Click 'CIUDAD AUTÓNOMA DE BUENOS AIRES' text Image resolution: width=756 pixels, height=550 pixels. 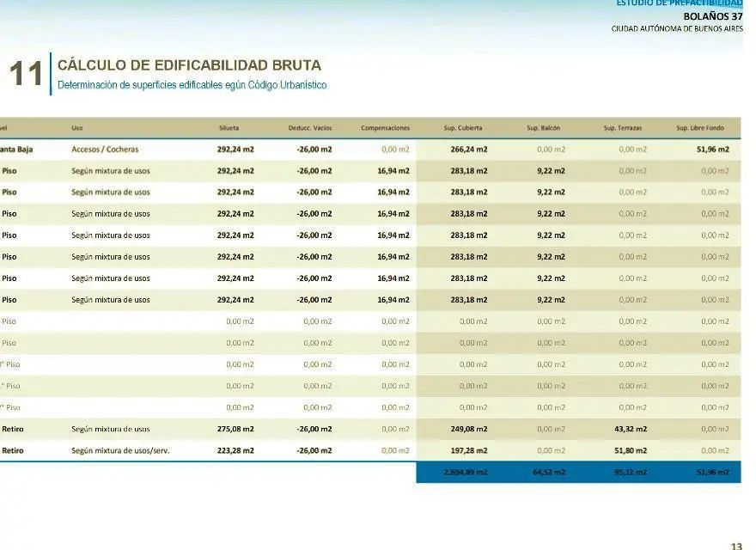tap(677, 29)
